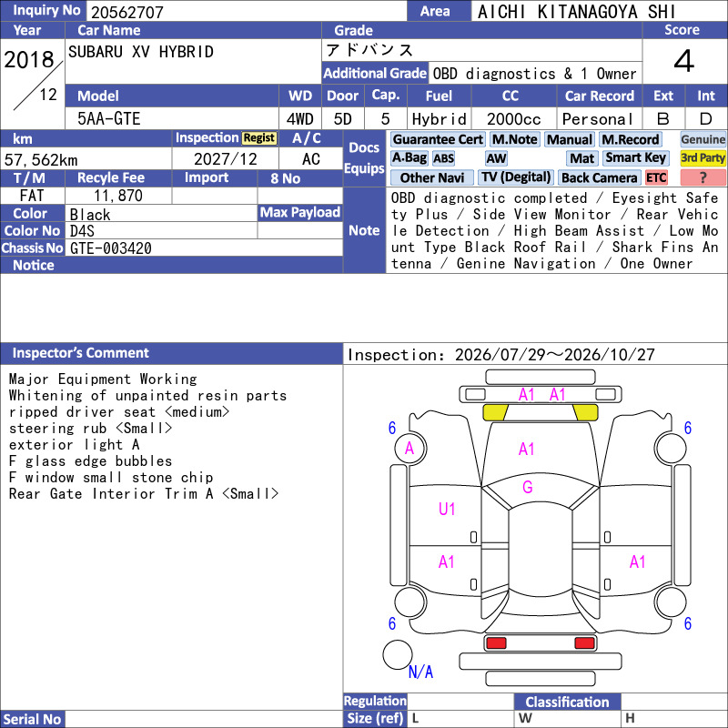Screen dimensions: 728x728
Task: Click the left yellow headlight in diagram
Action: click(495, 412)
